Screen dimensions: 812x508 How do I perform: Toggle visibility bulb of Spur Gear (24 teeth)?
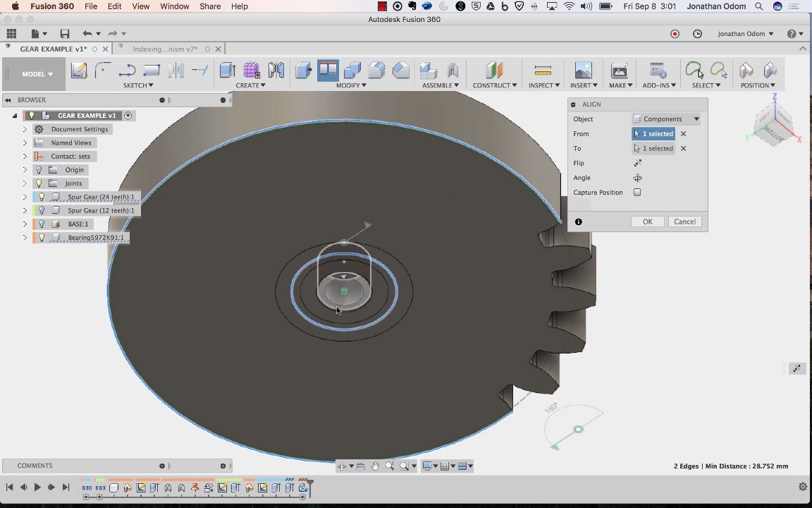42,197
